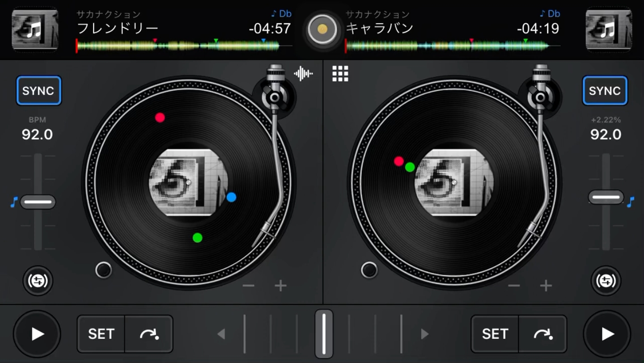Viewport: 644px width, 363px height.
Task: Click left deck pitch bend plus
Action: pyautogui.click(x=280, y=286)
